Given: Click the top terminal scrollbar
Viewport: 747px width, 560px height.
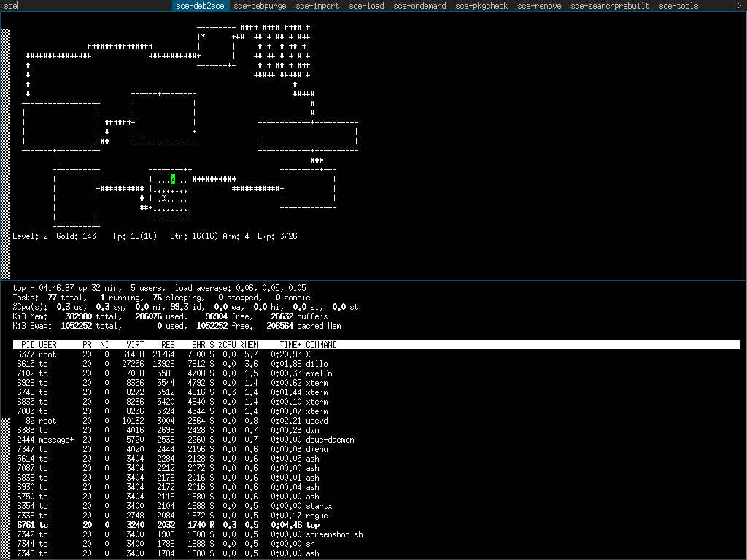Looking at the screenshot, I should coord(6,489).
